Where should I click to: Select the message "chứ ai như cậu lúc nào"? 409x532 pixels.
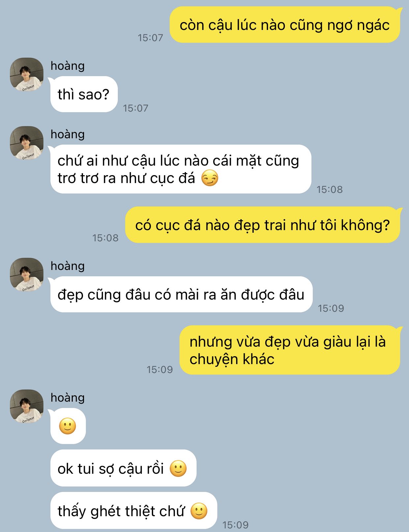[x=181, y=169]
